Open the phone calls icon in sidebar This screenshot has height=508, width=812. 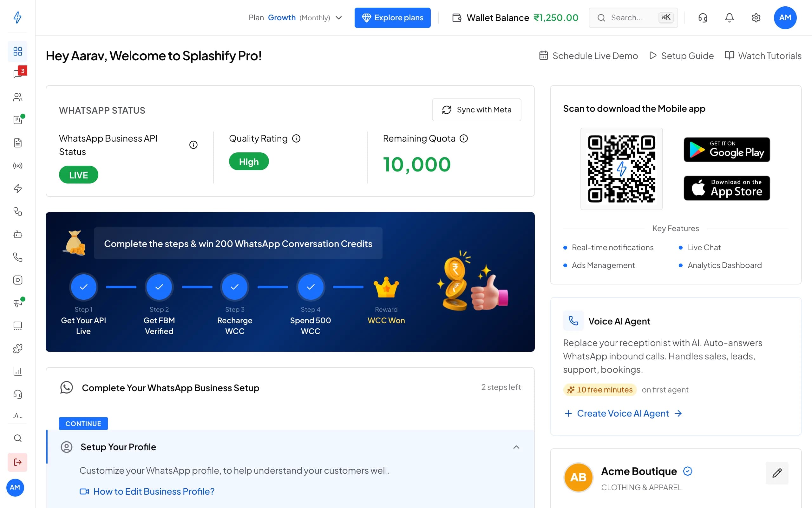(x=17, y=257)
